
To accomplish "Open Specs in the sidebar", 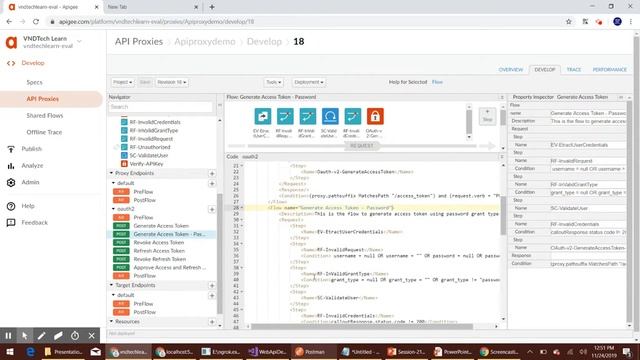I will (x=34, y=82).
